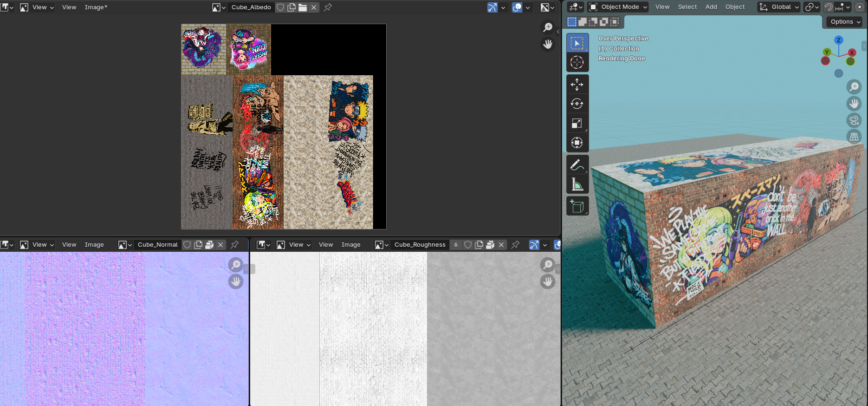868x406 pixels.
Task: Click the pack icon for Cube_Normal image
Action: (209, 245)
